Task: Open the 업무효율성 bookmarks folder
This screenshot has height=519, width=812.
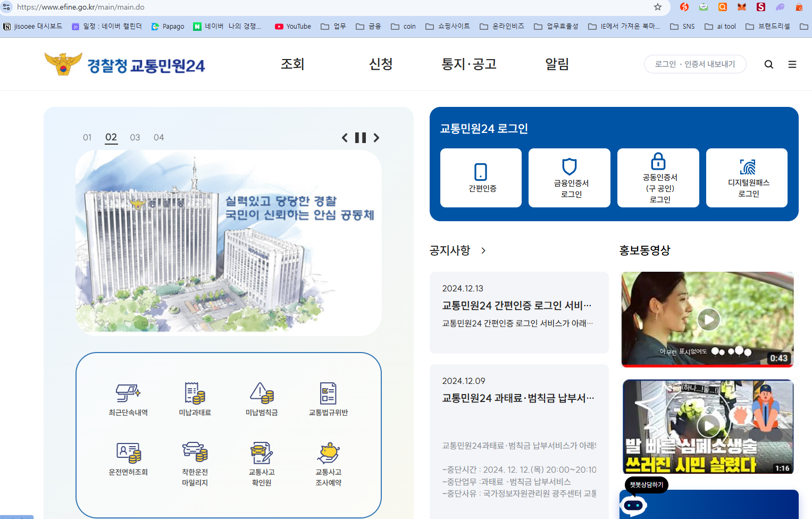Action: coord(556,26)
